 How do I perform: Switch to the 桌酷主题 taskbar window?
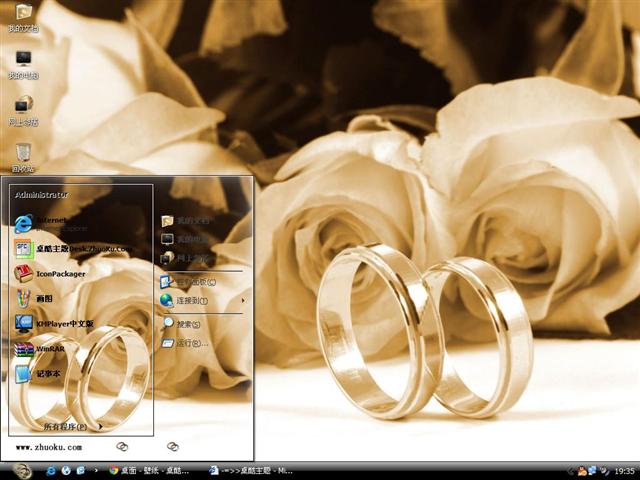pos(251,471)
